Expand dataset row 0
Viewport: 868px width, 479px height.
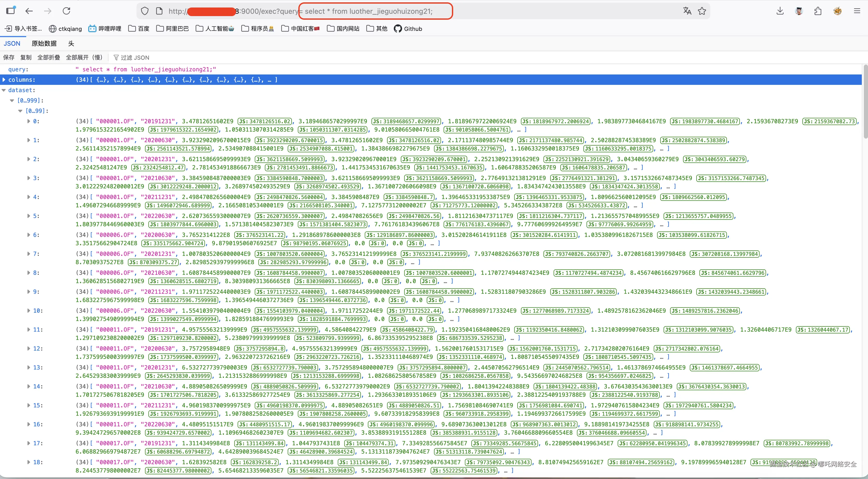coord(29,121)
